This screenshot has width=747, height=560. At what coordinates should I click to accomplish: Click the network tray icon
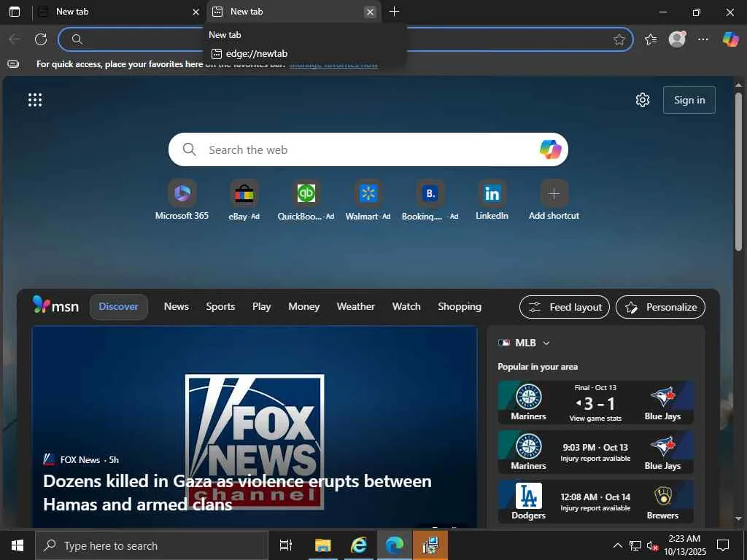(635, 545)
